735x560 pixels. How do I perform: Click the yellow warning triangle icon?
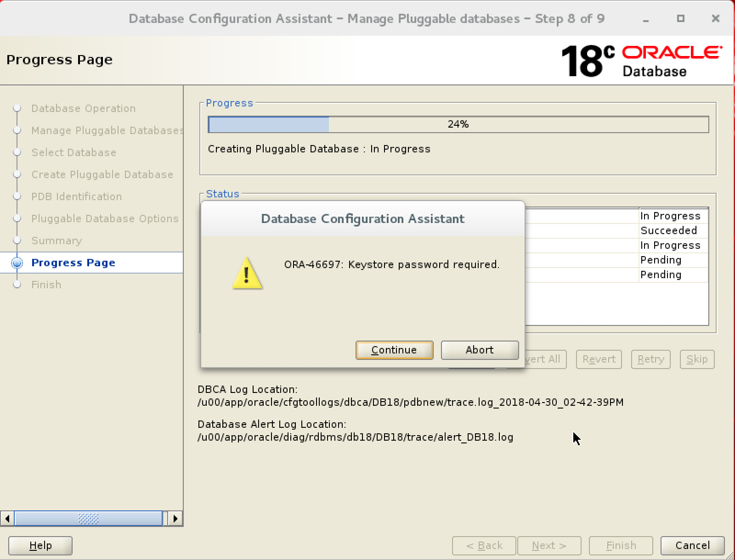247,273
